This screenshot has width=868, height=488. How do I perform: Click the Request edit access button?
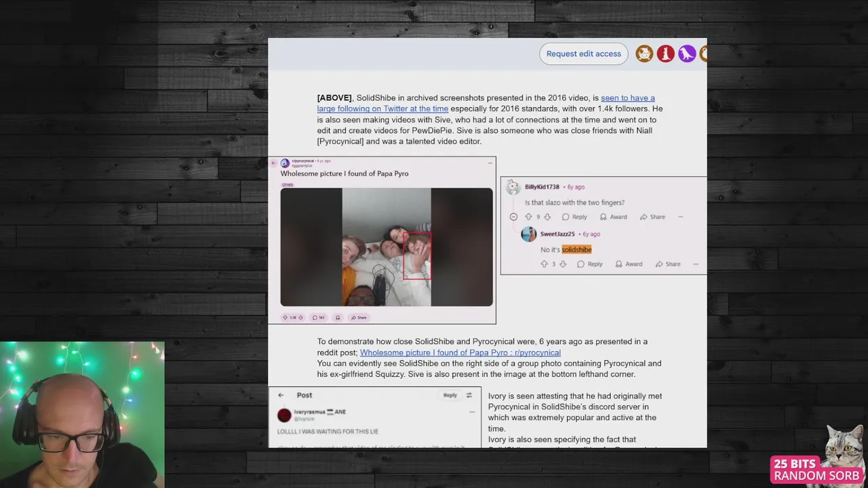584,54
